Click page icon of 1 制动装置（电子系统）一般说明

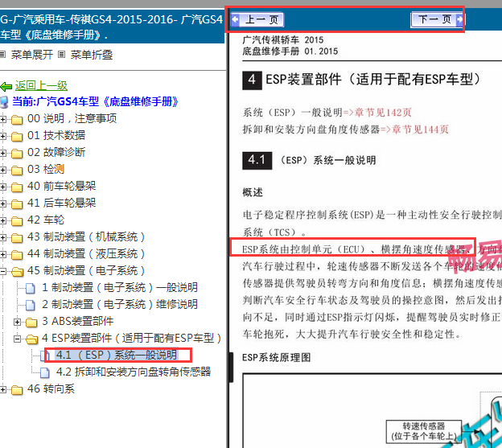coord(31,288)
